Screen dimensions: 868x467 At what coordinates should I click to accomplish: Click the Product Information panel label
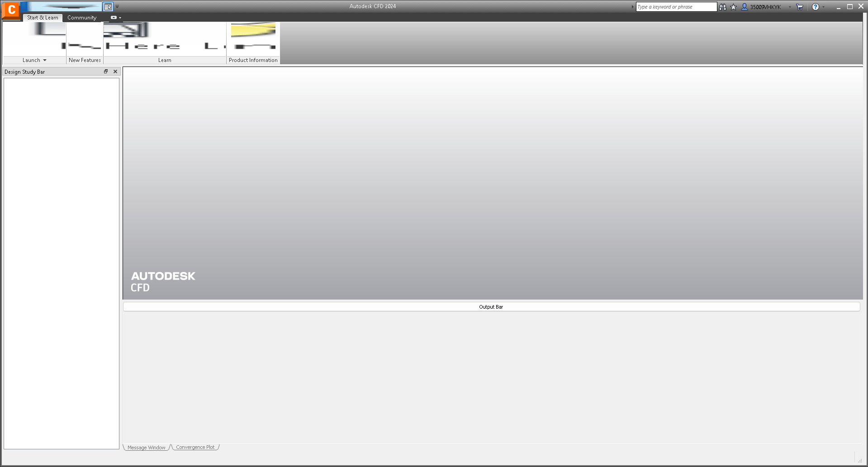[253, 60]
